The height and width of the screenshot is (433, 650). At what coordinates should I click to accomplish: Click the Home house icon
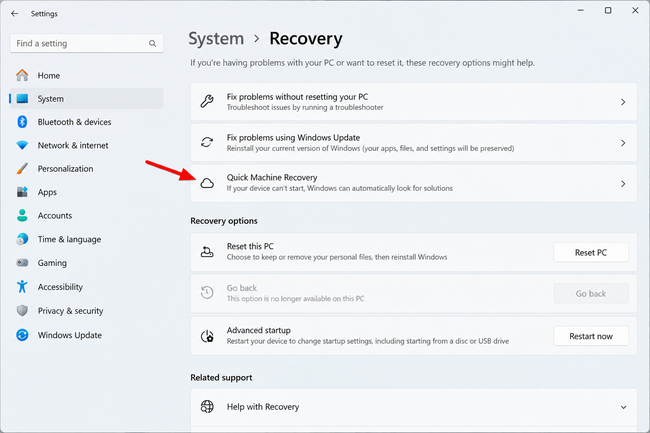(22, 75)
